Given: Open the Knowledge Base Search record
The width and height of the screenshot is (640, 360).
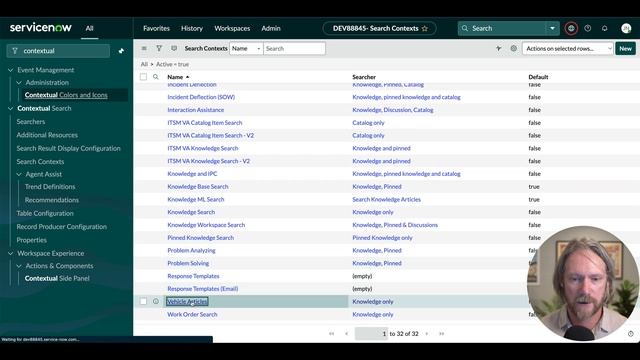Looking at the screenshot, I should pos(198,187).
